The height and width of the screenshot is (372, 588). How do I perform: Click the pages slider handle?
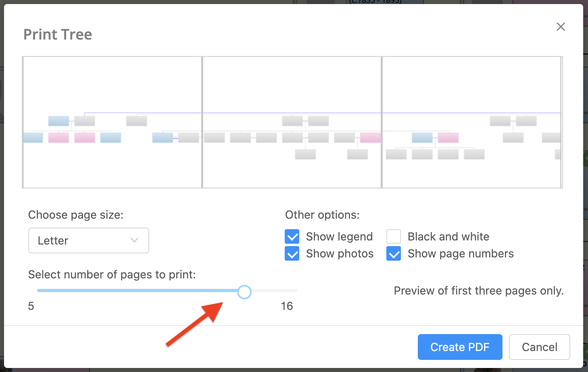tap(244, 292)
